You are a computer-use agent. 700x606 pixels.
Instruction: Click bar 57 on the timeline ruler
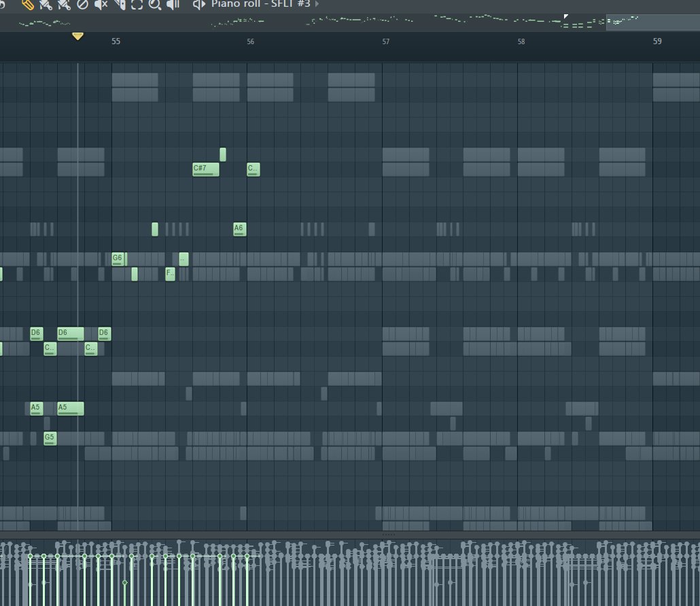click(385, 41)
